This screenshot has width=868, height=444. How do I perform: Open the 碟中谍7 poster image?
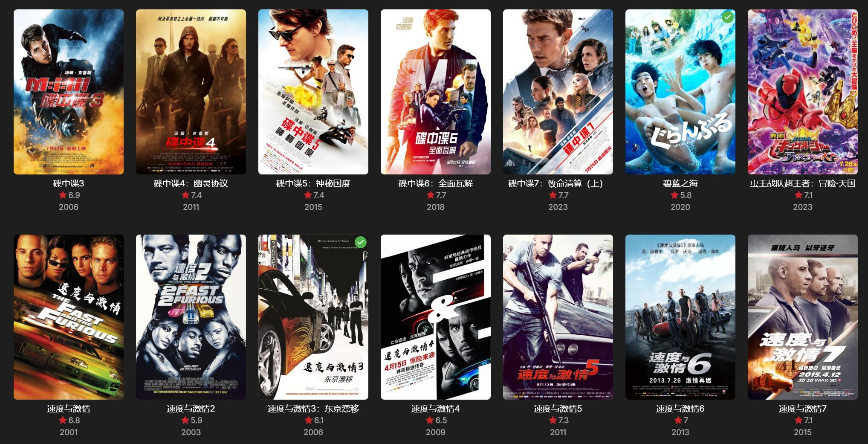(558, 92)
